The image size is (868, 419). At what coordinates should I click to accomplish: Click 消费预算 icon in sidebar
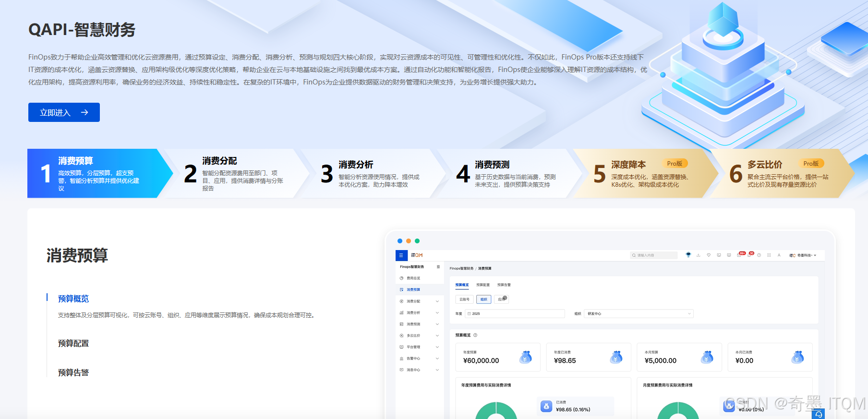pos(401,290)
